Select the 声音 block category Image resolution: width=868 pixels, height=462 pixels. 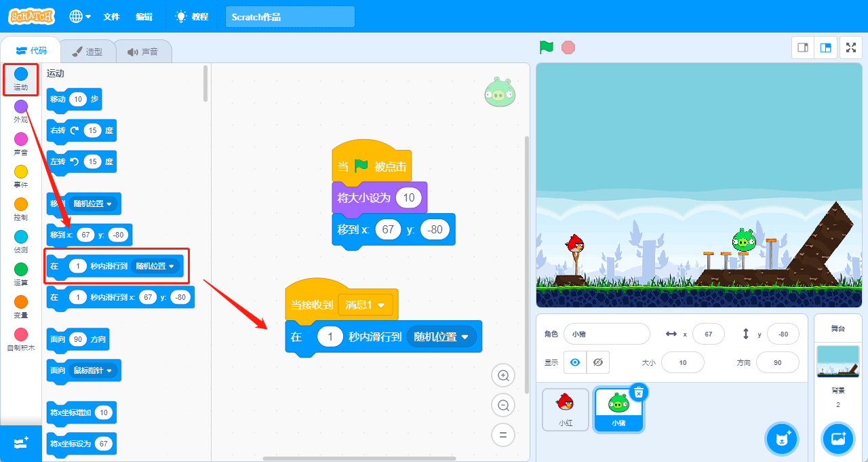pyautogui.click(x=21, y=144)
